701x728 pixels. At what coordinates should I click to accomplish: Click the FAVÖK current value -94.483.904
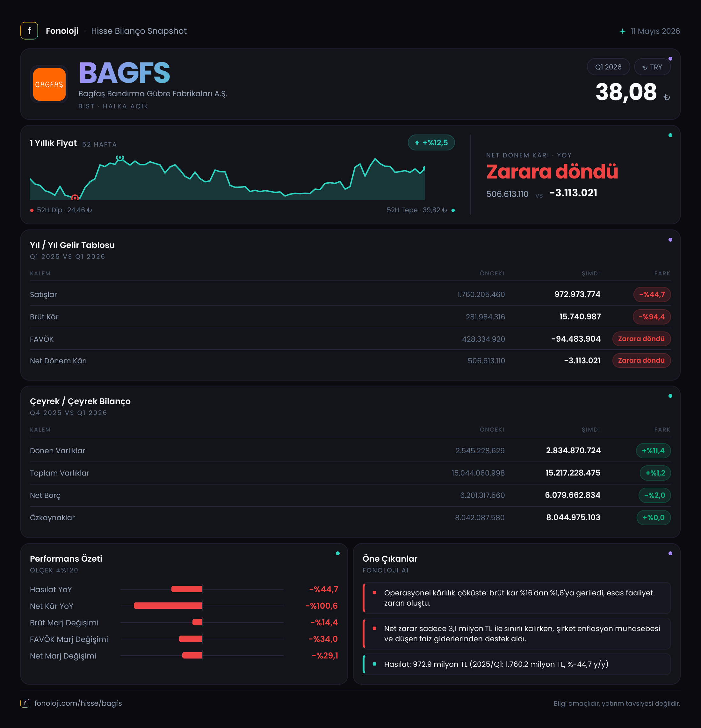click(576, 339)
